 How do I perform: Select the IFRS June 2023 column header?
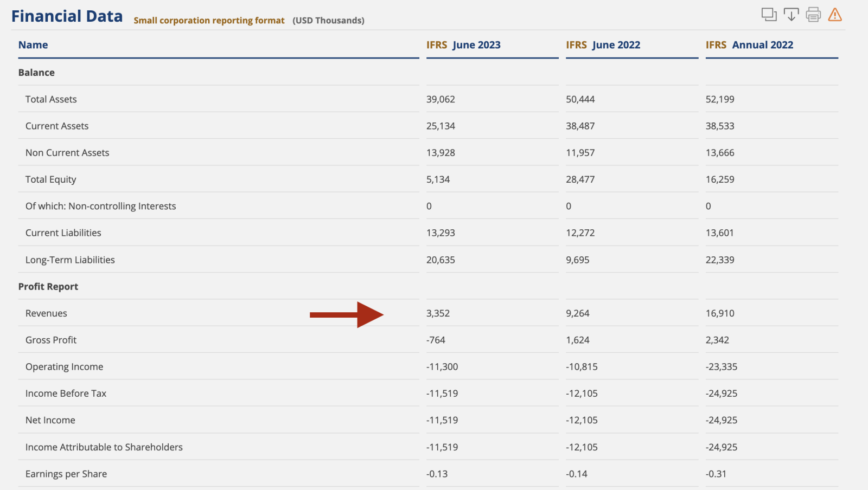coord(463,45)
